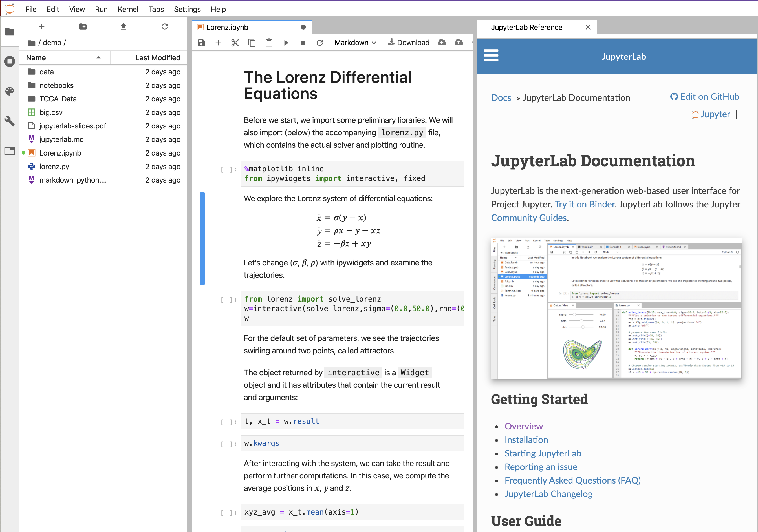The width and height of the screenshot is (758, 532).
Task: Interrupt the kernel with stop icon
Action: (x=303, y=43)
